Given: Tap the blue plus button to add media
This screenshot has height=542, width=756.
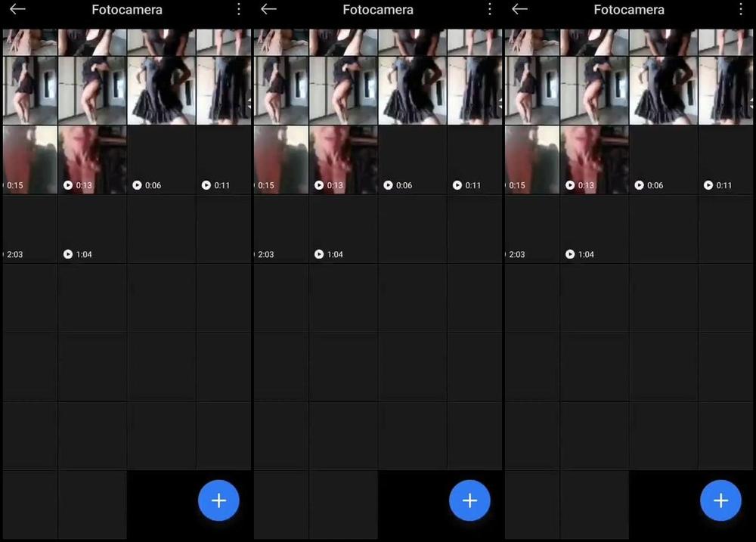Looking at the screenshot, I should coord(218,500).
